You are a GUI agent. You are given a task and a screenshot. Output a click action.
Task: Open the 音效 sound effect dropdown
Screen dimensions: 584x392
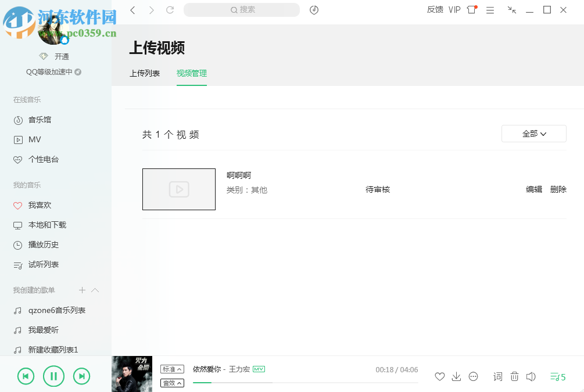point(172,383)
